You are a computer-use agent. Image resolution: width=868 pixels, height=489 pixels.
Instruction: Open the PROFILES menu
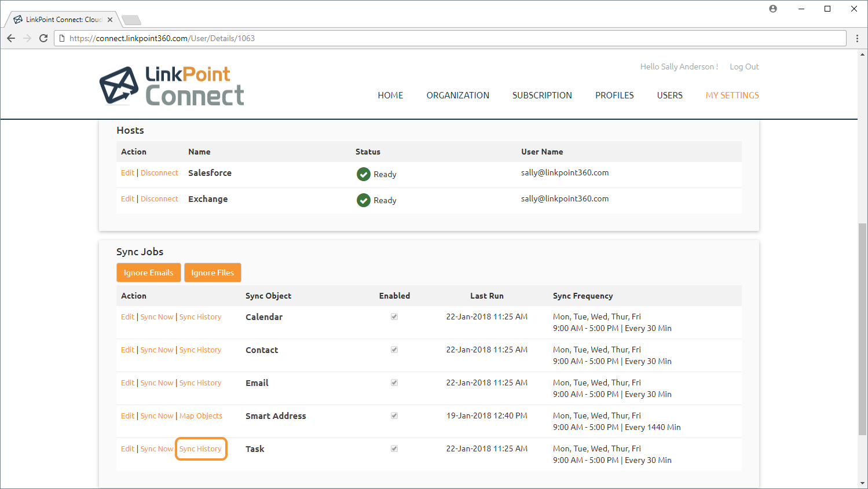click(x=614, y=95)
